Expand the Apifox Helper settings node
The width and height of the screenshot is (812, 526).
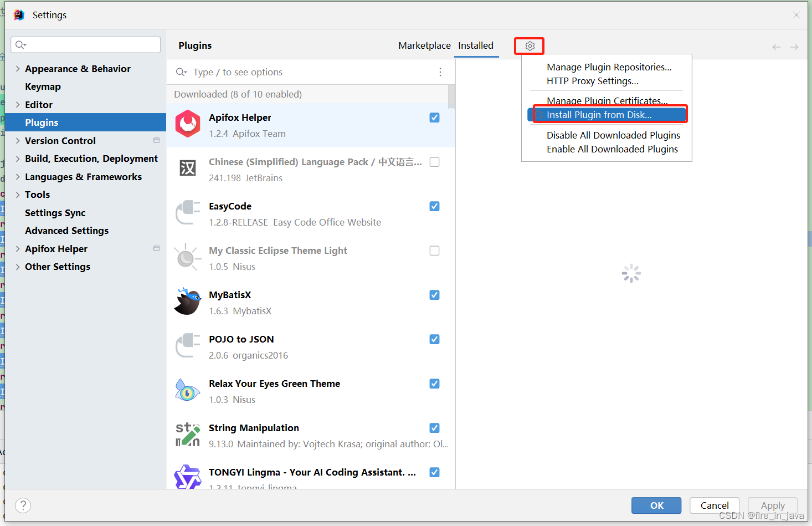click(x=18, y=249)
